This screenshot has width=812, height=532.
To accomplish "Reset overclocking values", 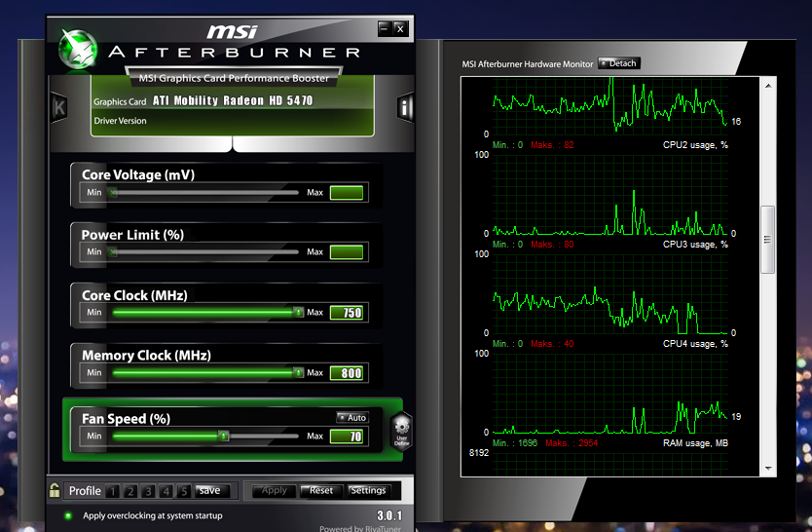I will click(321, 490).
